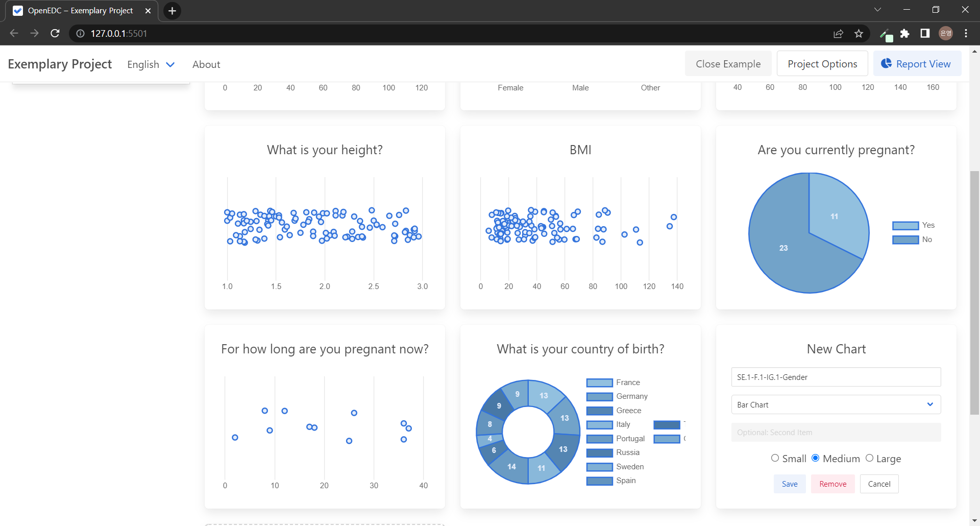
Task: Click the tab search chevron
Action: tap(878, 10)
